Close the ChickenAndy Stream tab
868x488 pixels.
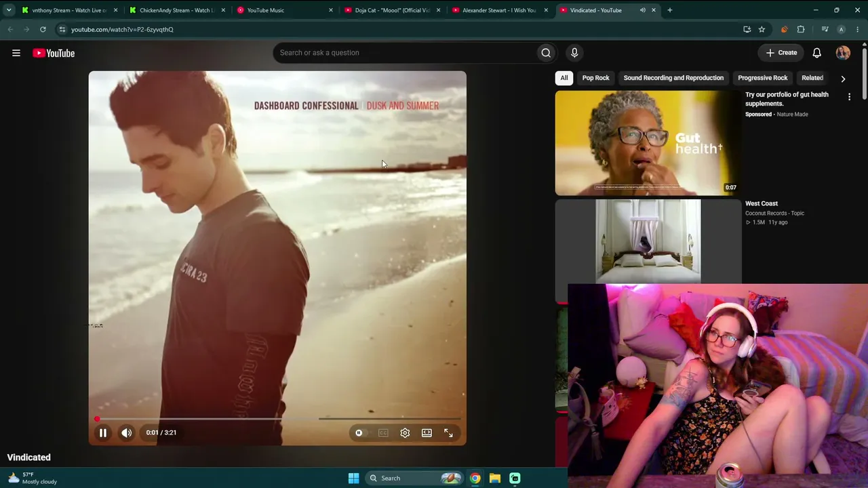click(223, 10)
